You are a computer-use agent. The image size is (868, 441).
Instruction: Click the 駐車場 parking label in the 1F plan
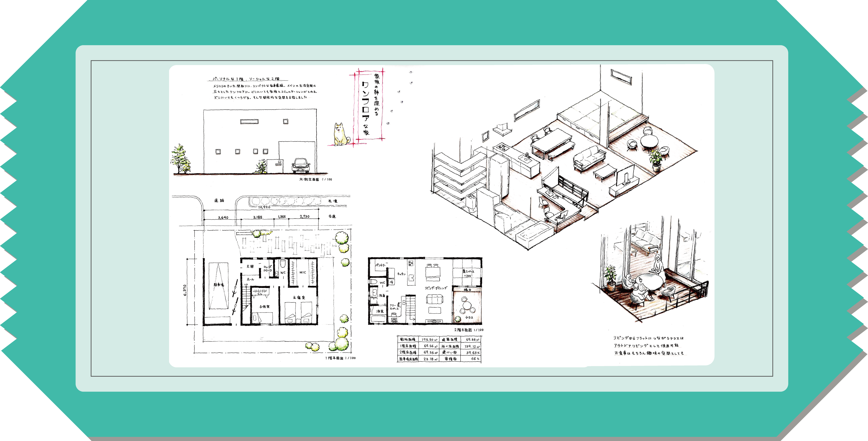click(x=219, y=285)
